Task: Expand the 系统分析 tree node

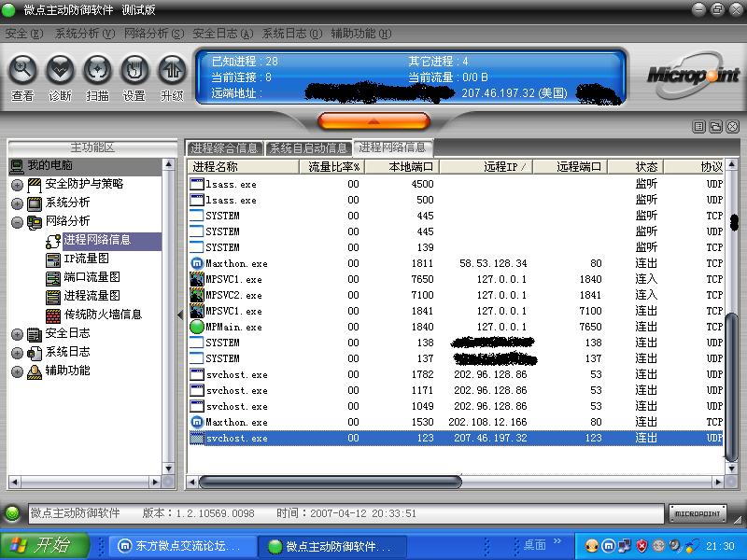Action: coord(17,203)
